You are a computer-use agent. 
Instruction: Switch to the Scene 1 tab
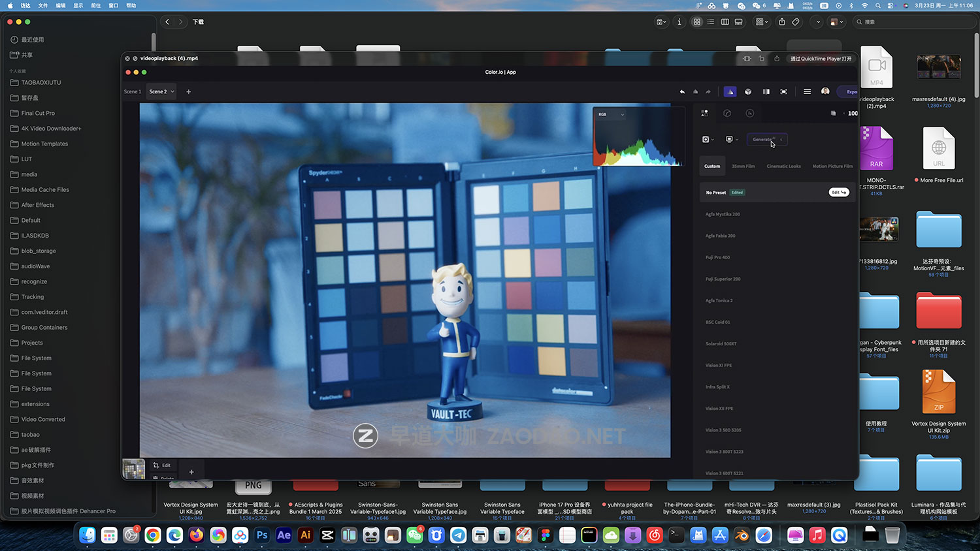[132, 91]
